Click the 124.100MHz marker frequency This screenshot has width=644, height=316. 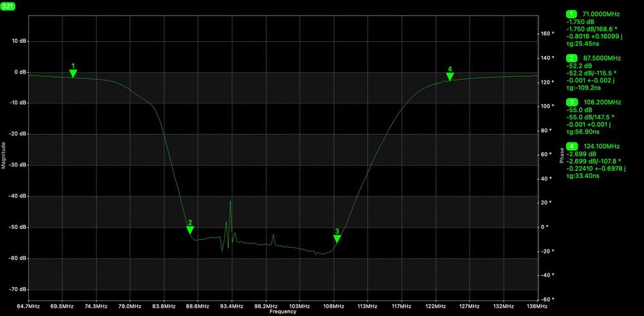(x=601, y=146)
